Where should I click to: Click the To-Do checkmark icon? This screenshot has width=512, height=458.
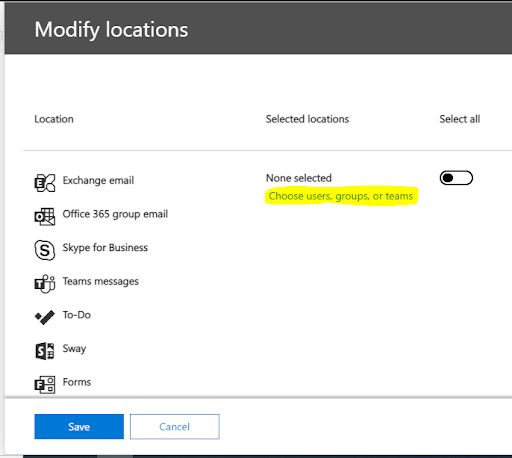point(45,317)
